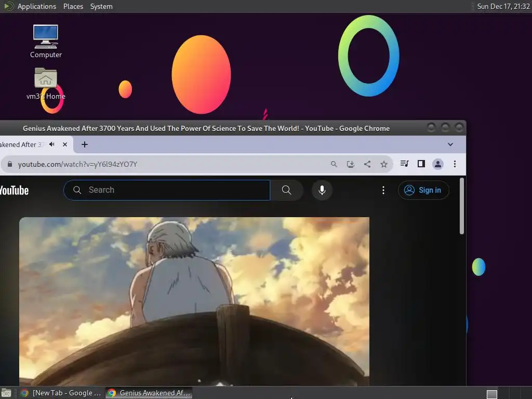Image resolution: width=532 pixels, height=399 pixels.
Task: Sign in to YouTube
Action: (423, 190)
